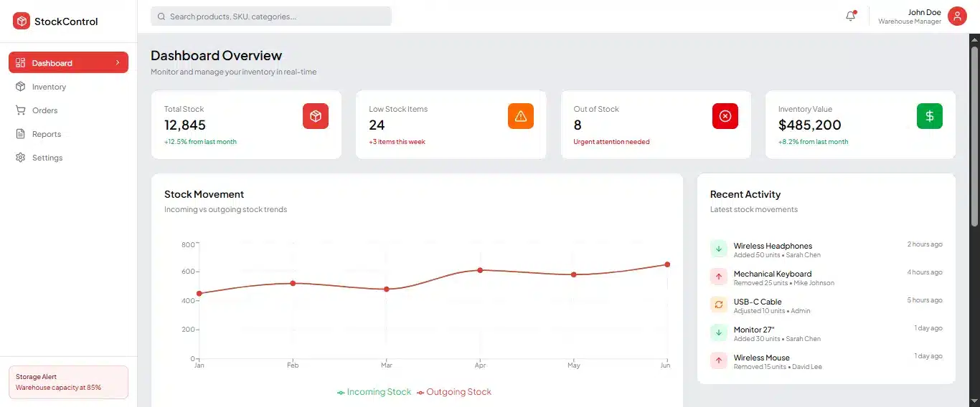The height and width of the screenshot is (407, 980).
Task: Open Reports from the sidebar
Action: point(46,134)
